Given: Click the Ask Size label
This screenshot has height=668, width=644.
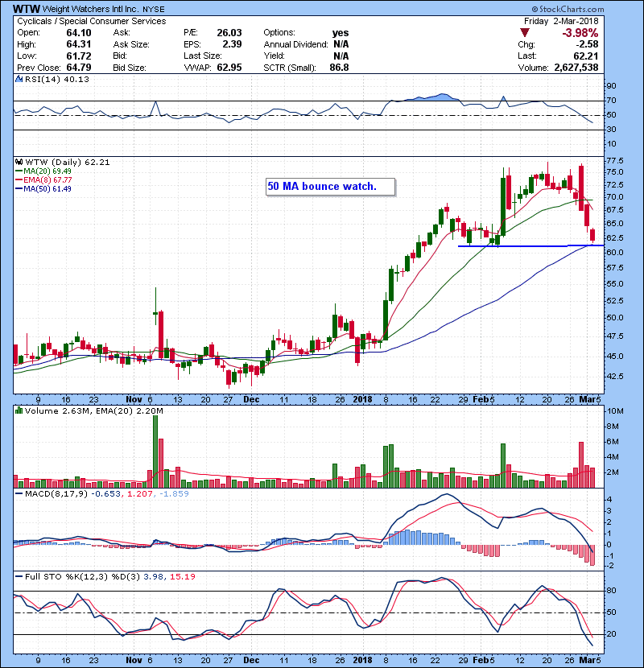Looking at the screenshot, I should tap(131, 44).
